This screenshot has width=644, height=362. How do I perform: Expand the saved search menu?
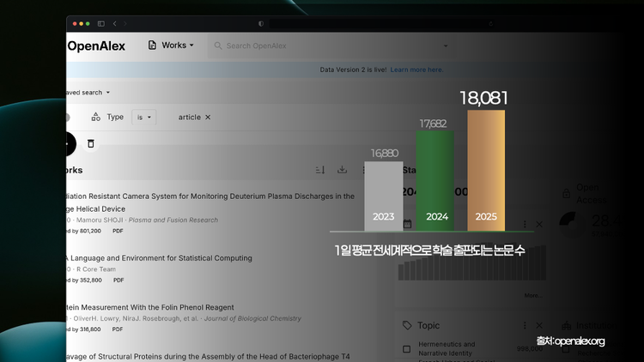(x=88, y=93)
